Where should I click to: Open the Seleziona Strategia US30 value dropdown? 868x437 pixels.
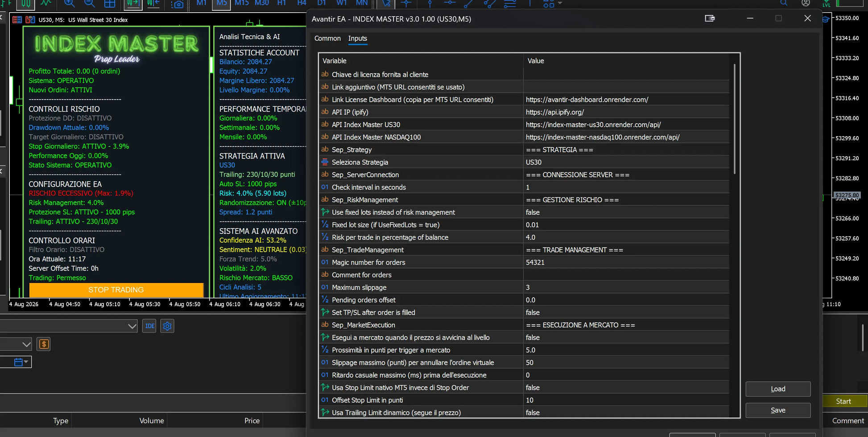626,162
